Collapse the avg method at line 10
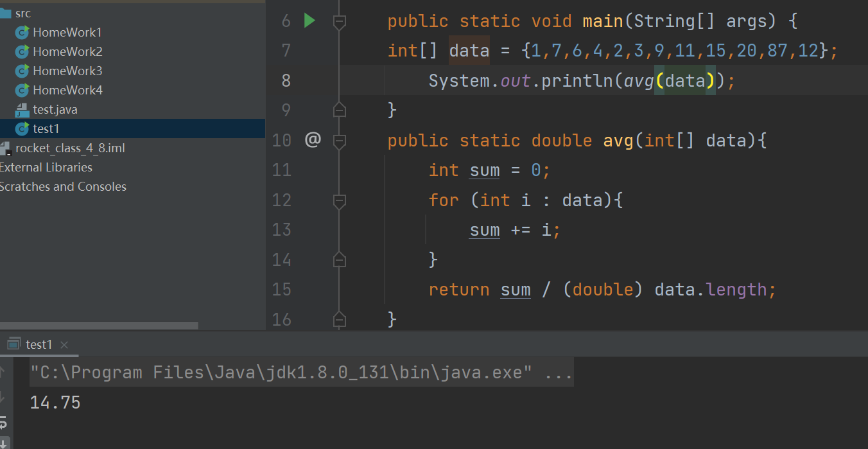The image size is (868, 449). click(x=340, y=141)
